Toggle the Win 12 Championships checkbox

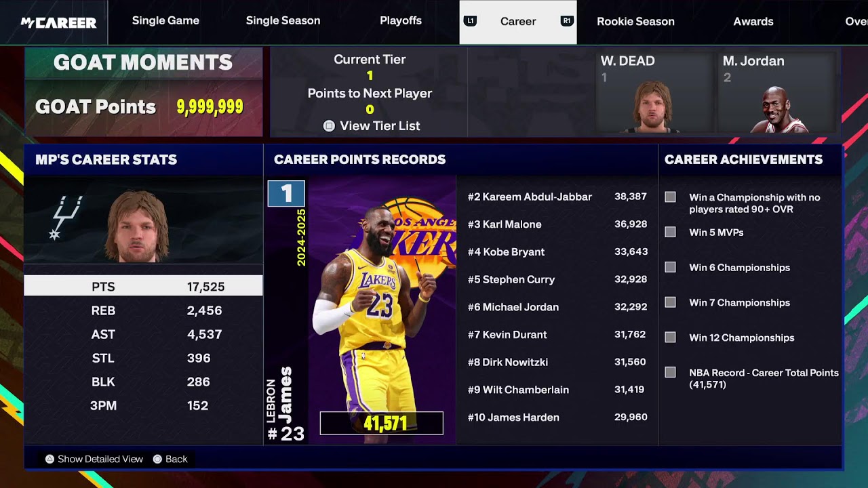(x=670, y=338)
